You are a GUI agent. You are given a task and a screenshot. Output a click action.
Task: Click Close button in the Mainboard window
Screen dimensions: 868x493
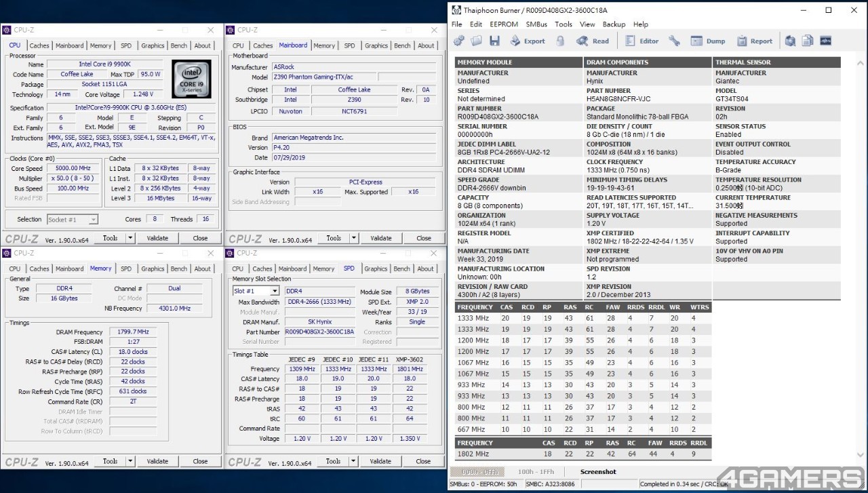(x=424, y=238)
